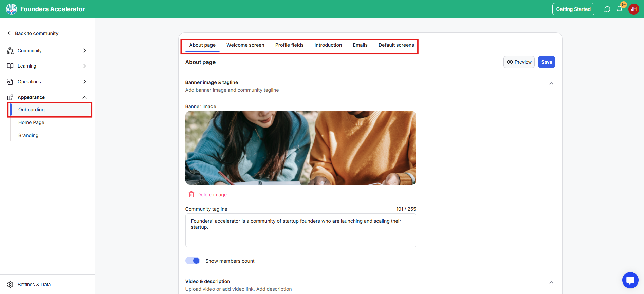Click the Founders Accelerator logo icon

coord(11,9)
